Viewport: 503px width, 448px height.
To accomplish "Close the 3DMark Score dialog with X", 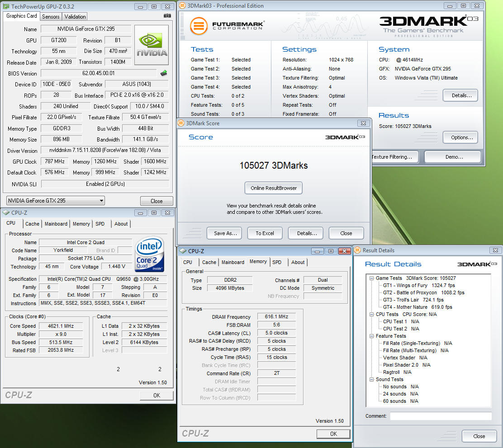I will pyautogui.click(x=363, y=123).
